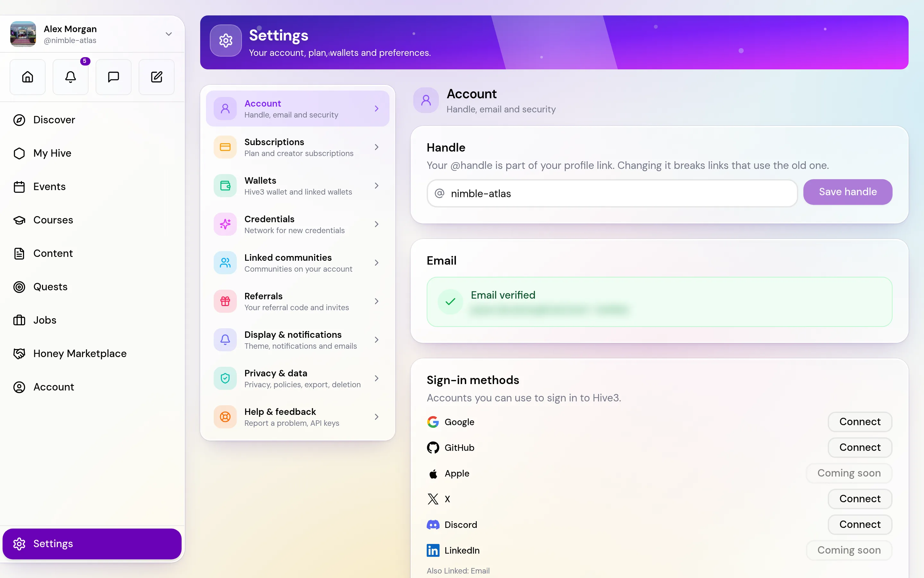The height and width of the screenshot is (578, 924).
Task: Expand the Alex Morgan profile dropdown
Action: [168, 34]
